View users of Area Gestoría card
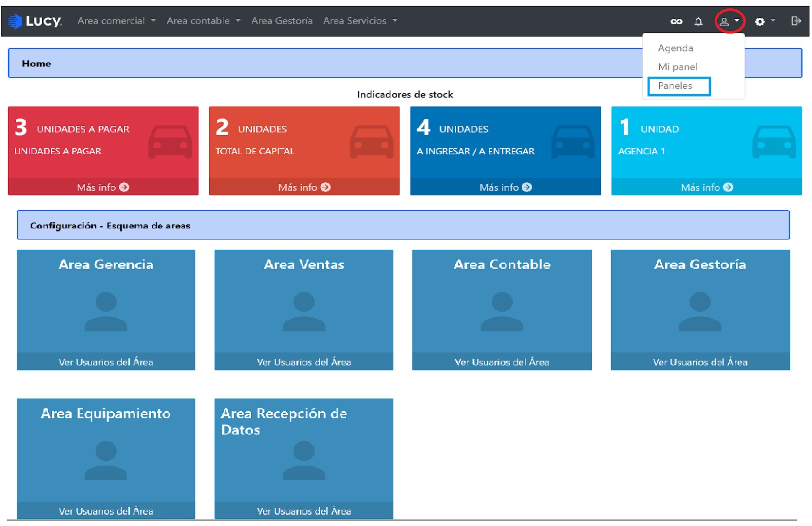Screen dimensions: 812x526 click(700, 362)
